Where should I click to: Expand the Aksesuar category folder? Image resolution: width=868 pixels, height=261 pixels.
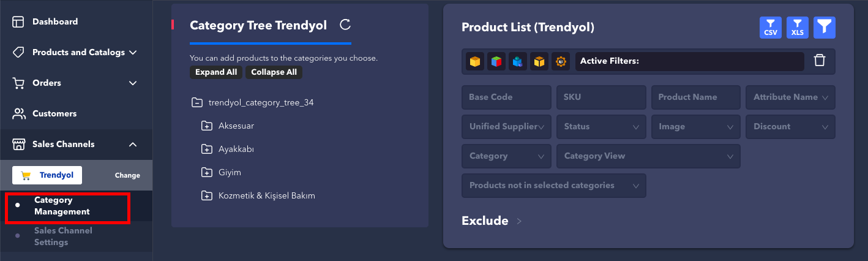206,126
